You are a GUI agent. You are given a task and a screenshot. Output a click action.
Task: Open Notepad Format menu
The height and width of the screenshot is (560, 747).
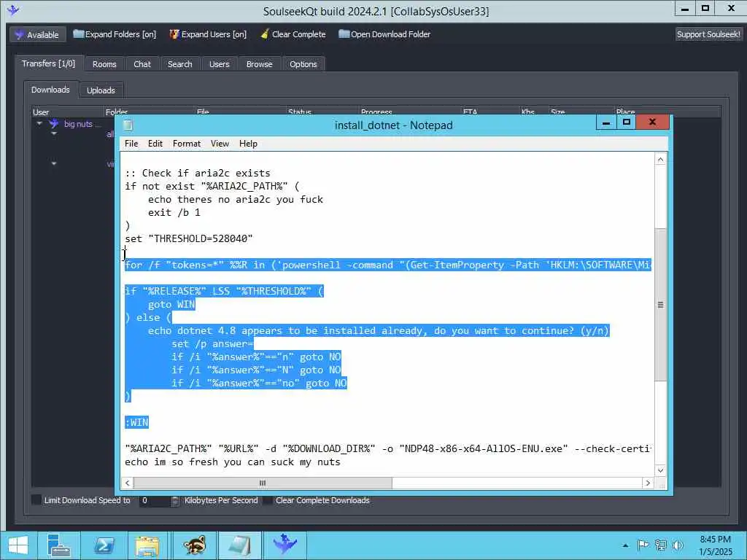click(187, 144)
